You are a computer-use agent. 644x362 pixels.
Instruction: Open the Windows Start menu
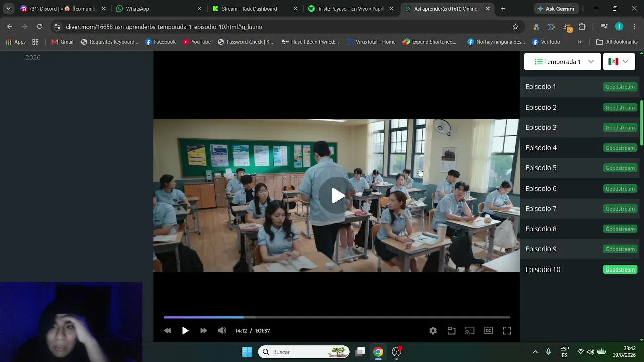point(247,352)
